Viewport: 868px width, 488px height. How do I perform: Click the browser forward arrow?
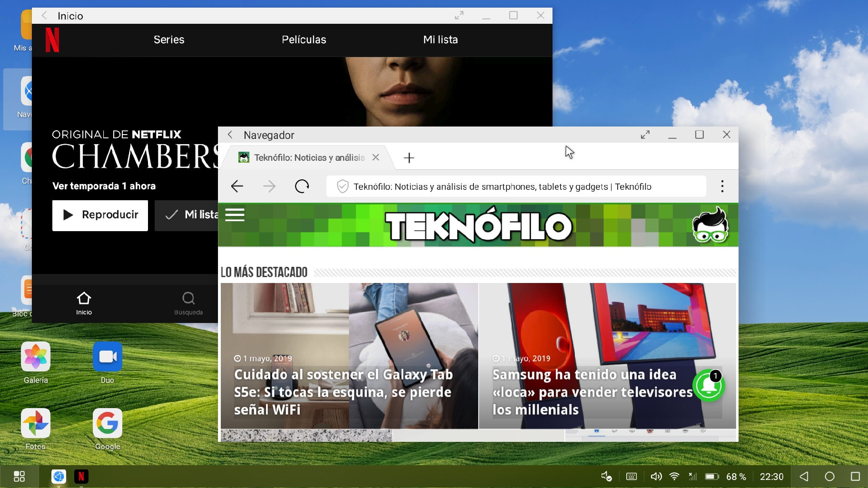(x=269, y=186)
